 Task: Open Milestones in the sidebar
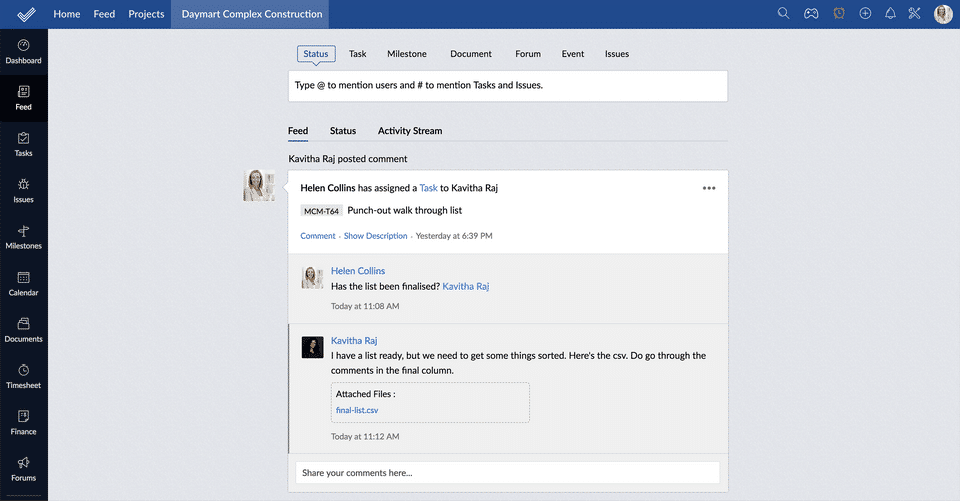coord(24,237)
